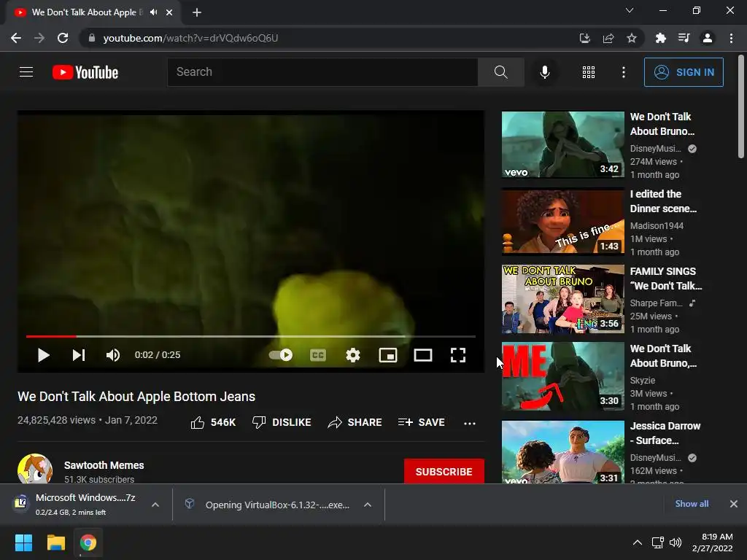Image resolution: width=747 pixels, height=560 pixels.
Task: Switch to theater mode
Action: click(x=423, y=355)
